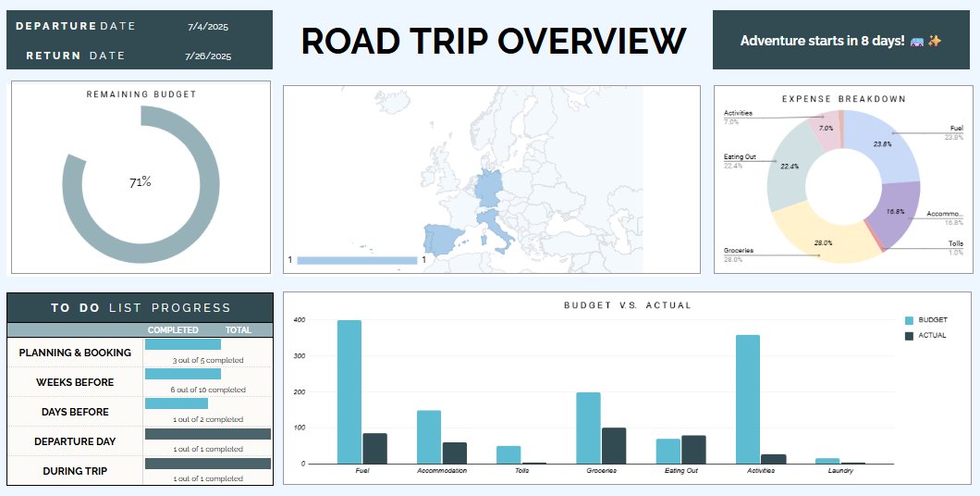The image size is (980, 496).
Task: Select the purple Accommodation pie slice
Action: point(896,213)
